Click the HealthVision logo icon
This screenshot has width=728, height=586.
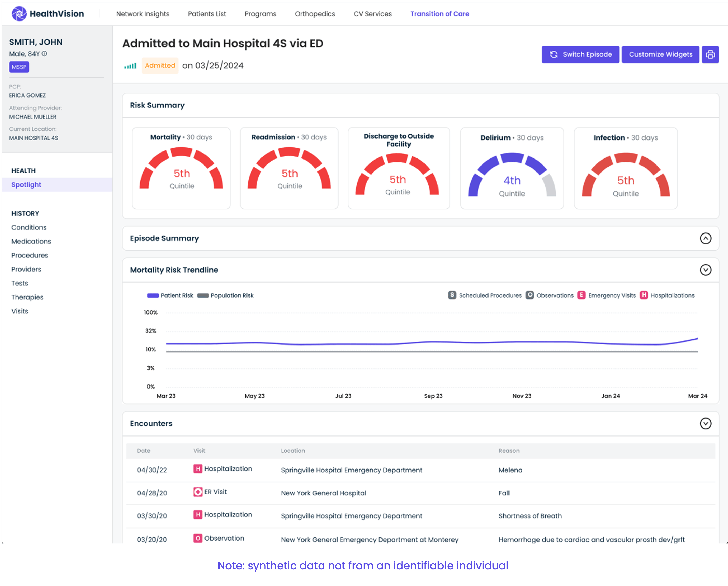tap(19, 13)
